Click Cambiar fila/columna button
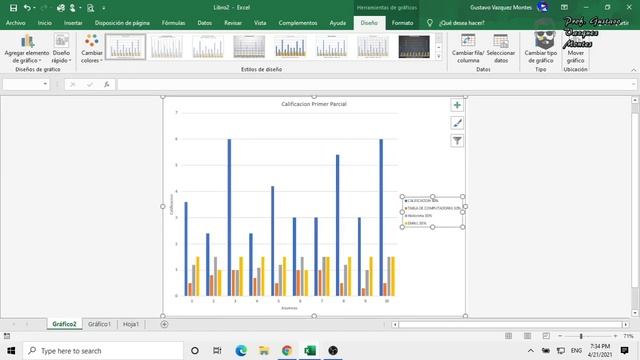Image resolution: width=640 pixels, height=360 pixels. tap(468, 49)
